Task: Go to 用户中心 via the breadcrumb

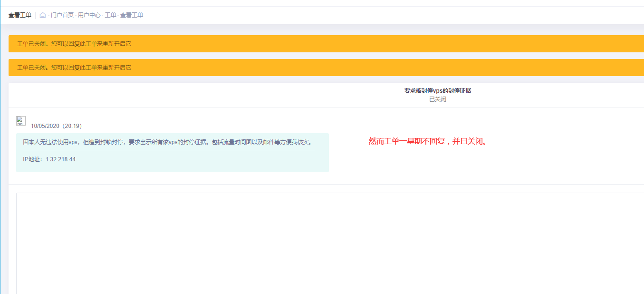Action: (89, 15)
